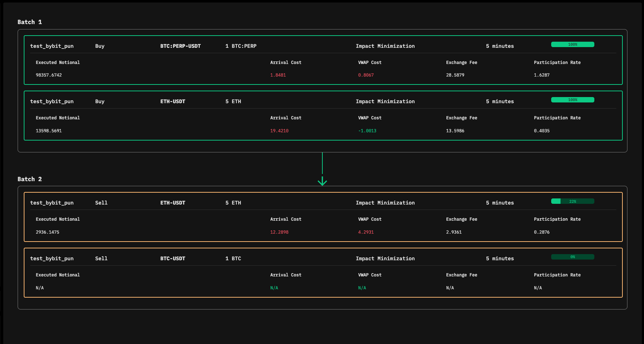Viewport: 644px width, 344px height.
Task: Select the VWAP Cost value 4.2931
Action: coord(366,232)
